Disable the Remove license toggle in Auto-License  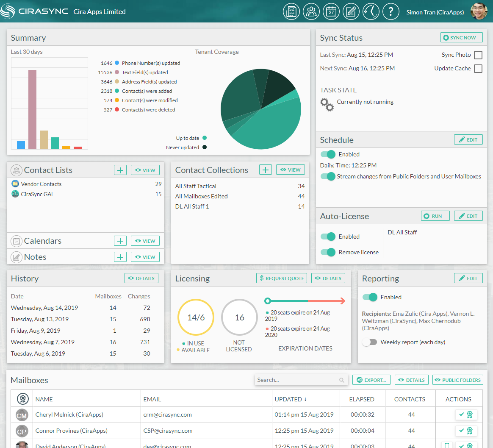328,252
